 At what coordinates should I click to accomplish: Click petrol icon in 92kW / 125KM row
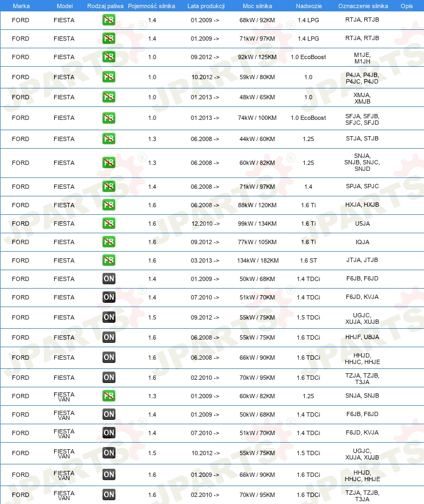(x=109, y=57)
